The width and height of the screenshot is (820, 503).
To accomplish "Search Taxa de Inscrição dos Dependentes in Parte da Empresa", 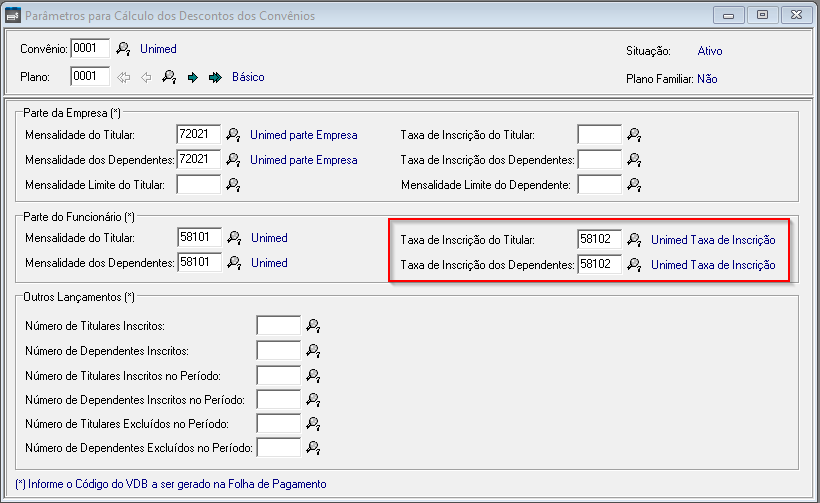I will (634, 159).
